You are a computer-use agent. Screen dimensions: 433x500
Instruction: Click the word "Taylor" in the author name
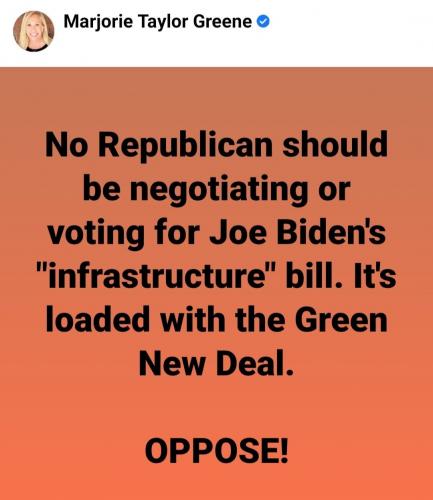(x=163, y=23)
